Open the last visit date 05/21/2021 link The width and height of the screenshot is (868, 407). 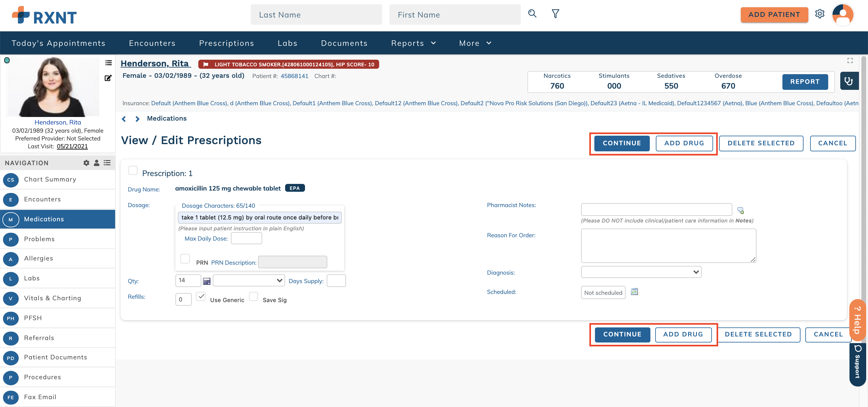point(72,146)
